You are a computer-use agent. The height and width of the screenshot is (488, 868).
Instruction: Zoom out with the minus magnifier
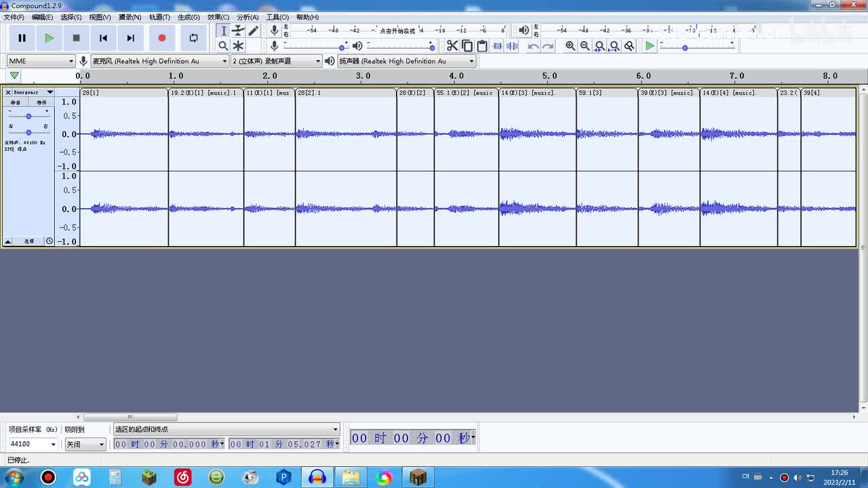coord(585,45)
